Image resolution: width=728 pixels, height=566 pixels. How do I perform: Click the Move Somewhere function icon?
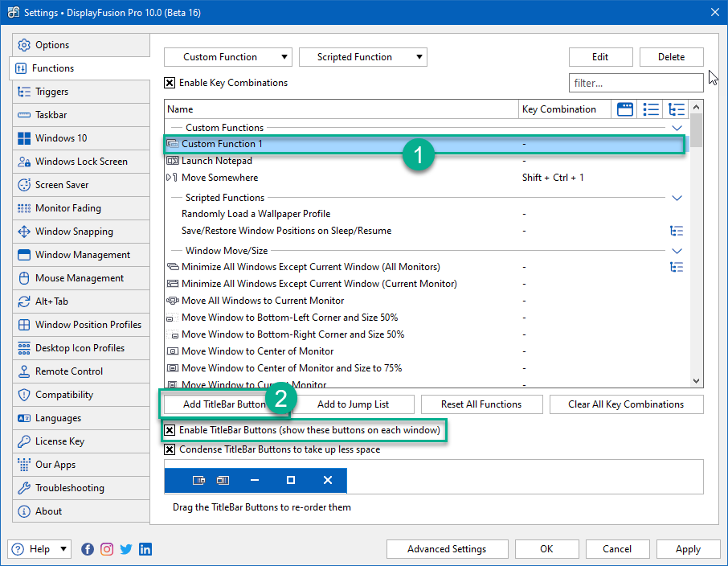[x=172, y=178]
